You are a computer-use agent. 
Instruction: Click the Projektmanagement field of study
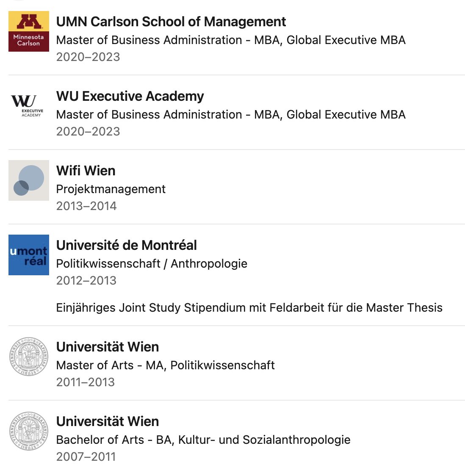click(x=111, y=189)
